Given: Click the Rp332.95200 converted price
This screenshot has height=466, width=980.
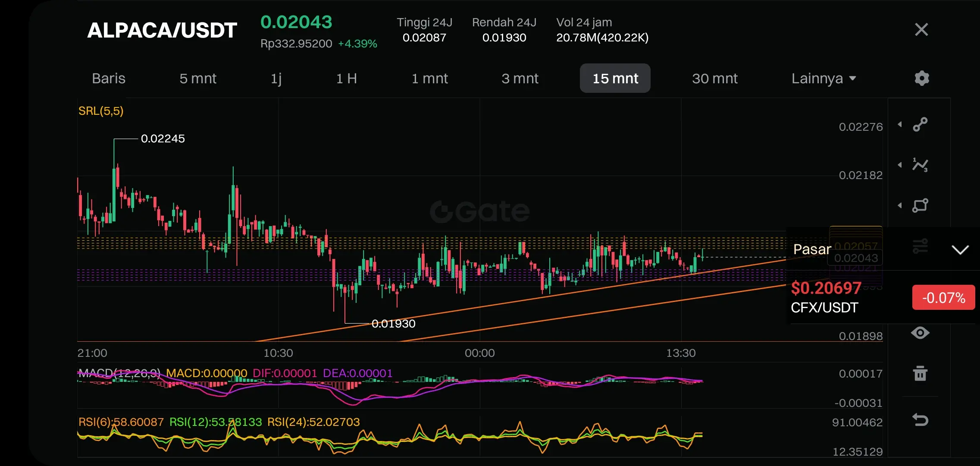Looking at the screenshot, I should coord(296,44).
